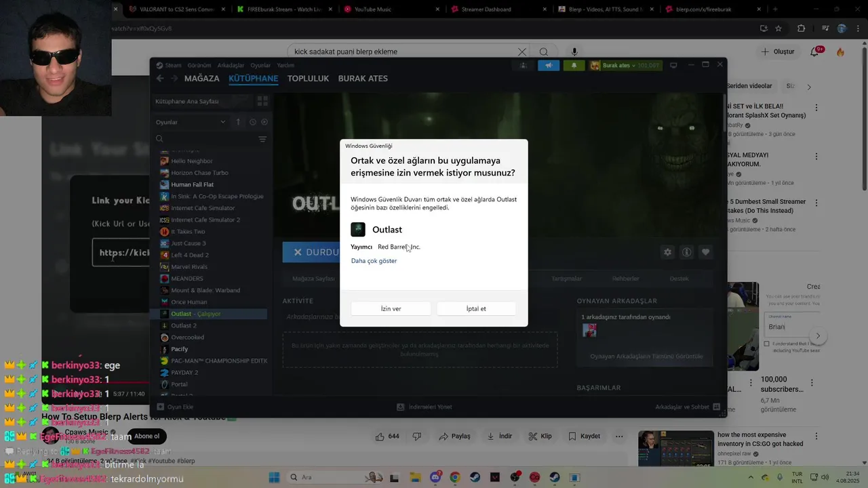Screen dimensions: 868x488
Task: Click the YouTube voice search microphone
Action: [574, 52]
